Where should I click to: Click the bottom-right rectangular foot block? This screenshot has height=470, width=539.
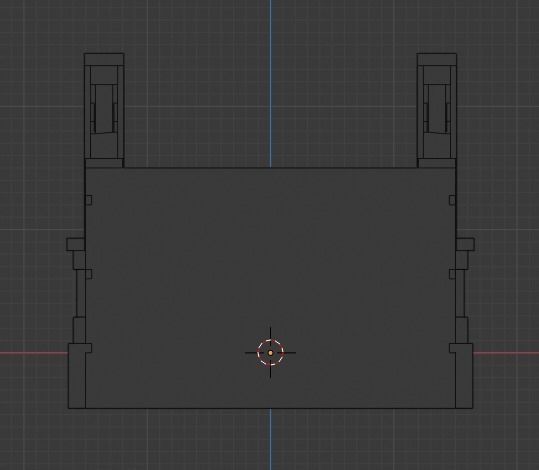tap(464, 376)
